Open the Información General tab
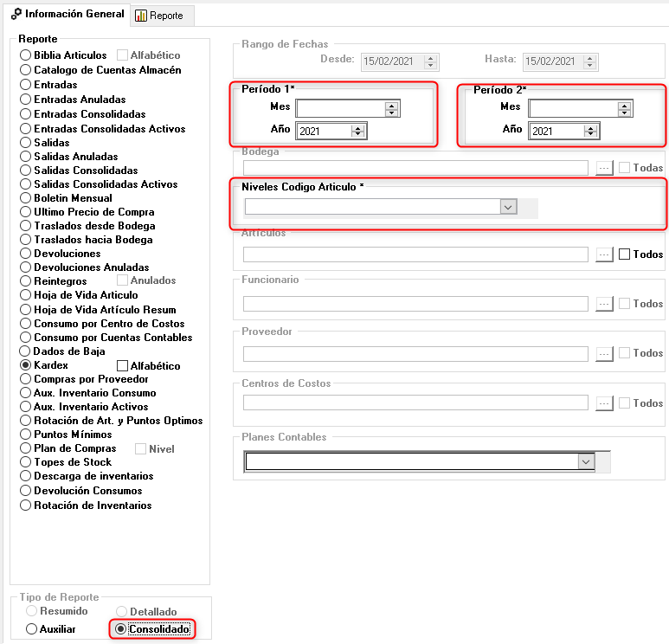 click(68, 15)
